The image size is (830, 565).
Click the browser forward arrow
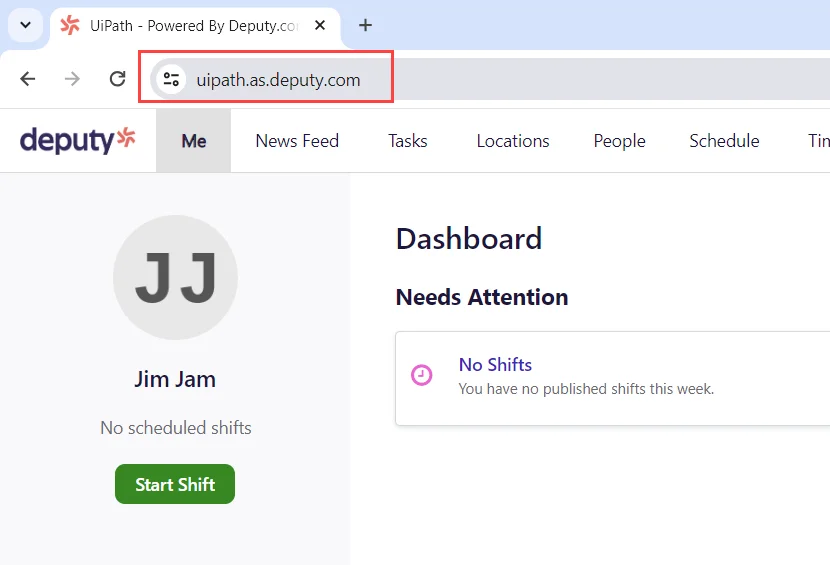[72, 79]
